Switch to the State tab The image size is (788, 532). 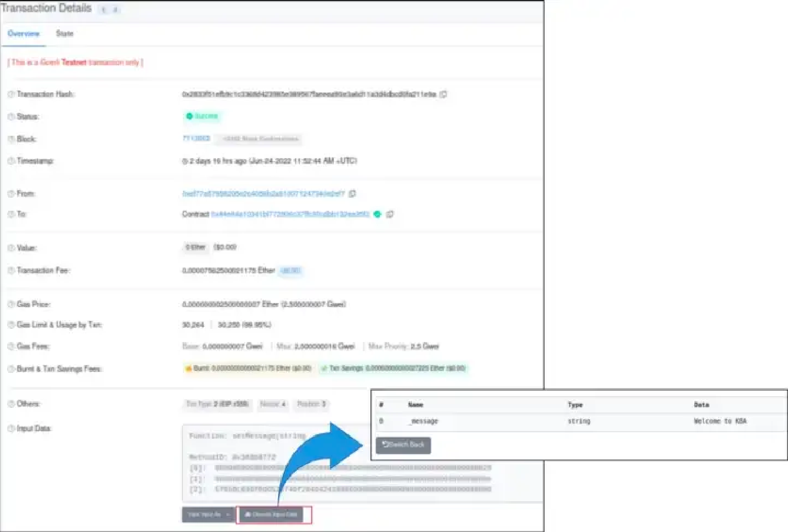click(x=64, y=33)
